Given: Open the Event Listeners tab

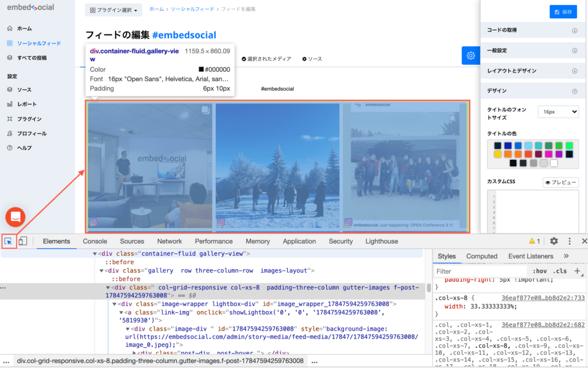Looking at the screenshot, I should (x=531, y=256).
